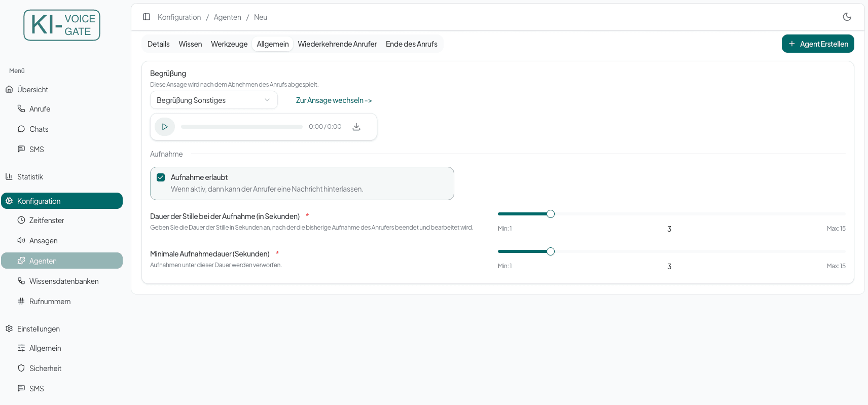The height and width of the screenshot is (405, 868).
Task: Click the Allgemein sliders icon in sidebar
Action: click(21, 348)
